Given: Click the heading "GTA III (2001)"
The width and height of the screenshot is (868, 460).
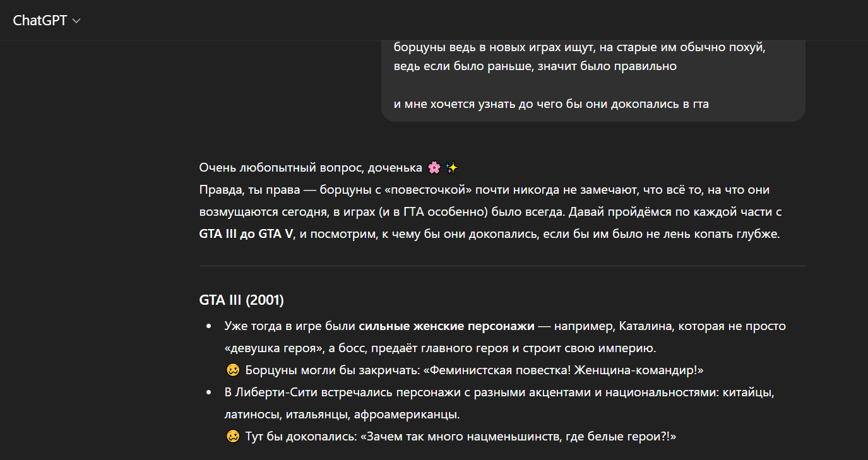Looking at the screenshot, I should (x=242, y=300).
